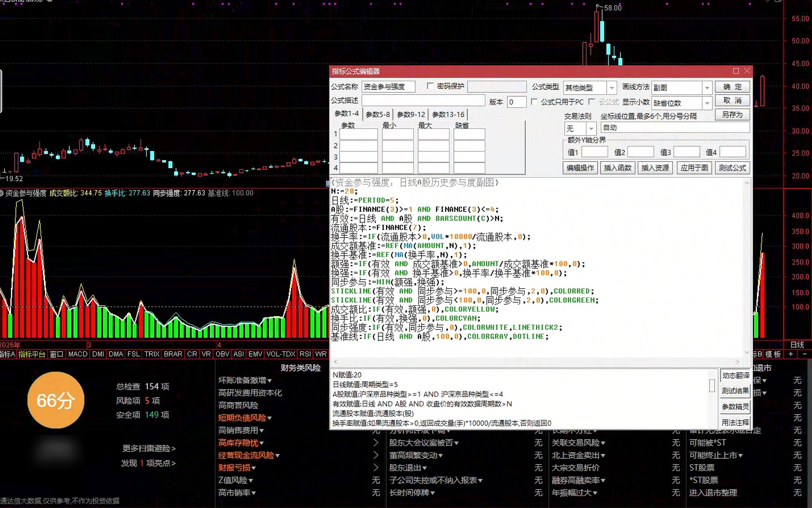Viewport: 812px width, 508px height.
Task: Click indicator title icon beside 资金参与强度
Action: point(1,193)
